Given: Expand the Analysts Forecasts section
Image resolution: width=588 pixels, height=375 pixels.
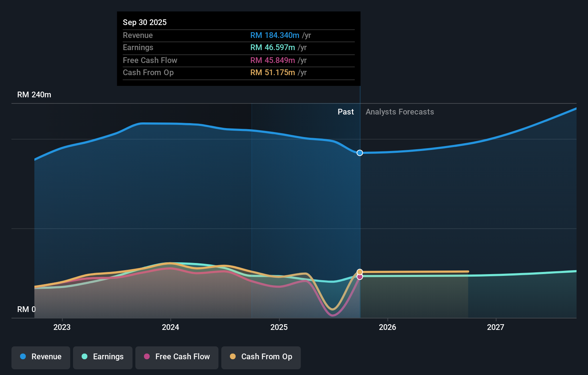Looking at the screenshot, I should 400,112.
